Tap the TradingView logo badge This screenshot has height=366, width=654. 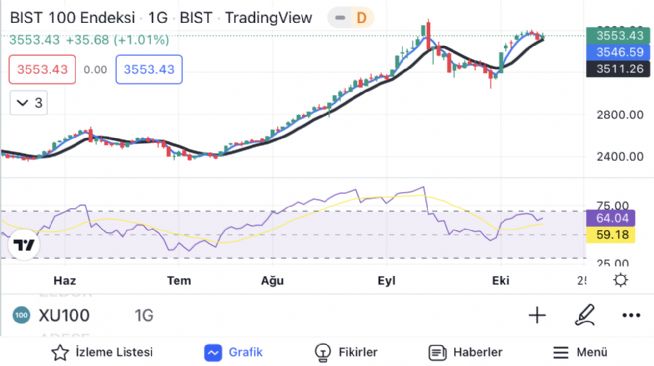[24, 245]
